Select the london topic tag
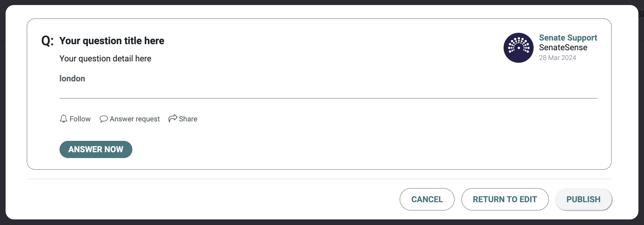Screen dimensions: 644x225 click(x=72, y=79)
